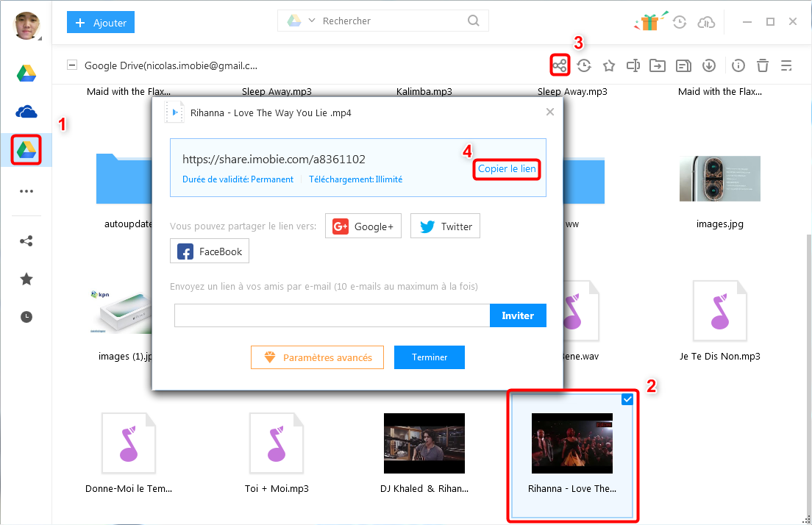Viewport: 812px width, 525px height.
Task: Click the Copy to toolbar icon
Action: [x=683, y=65]
